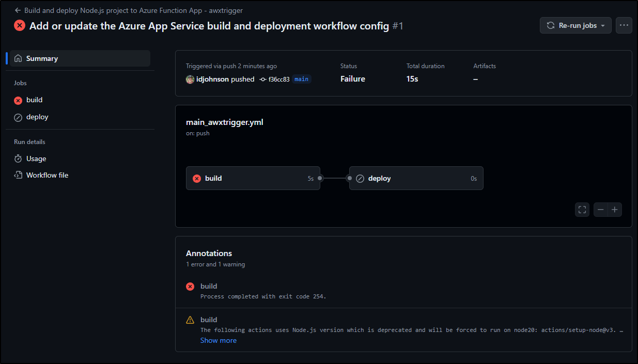Click the Annotations section heading
Screen dimensions: 638x364
click(x=209, y=253)
